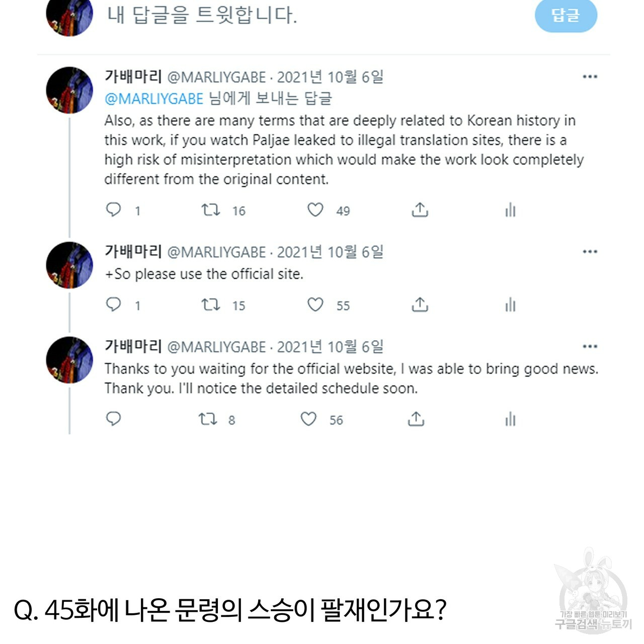
Task: Reply to 'So please use the official site' tweet
Action: [x=114, y=304]
